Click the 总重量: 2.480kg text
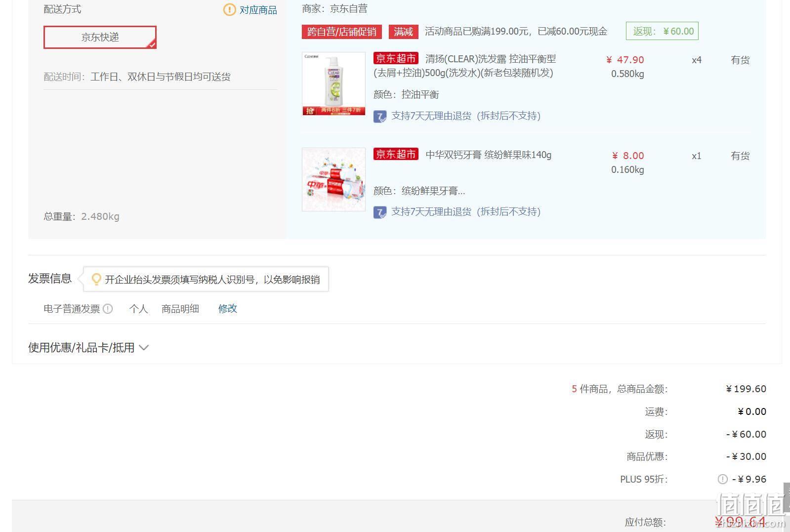 pyautogui.click(x=82, y=216)
